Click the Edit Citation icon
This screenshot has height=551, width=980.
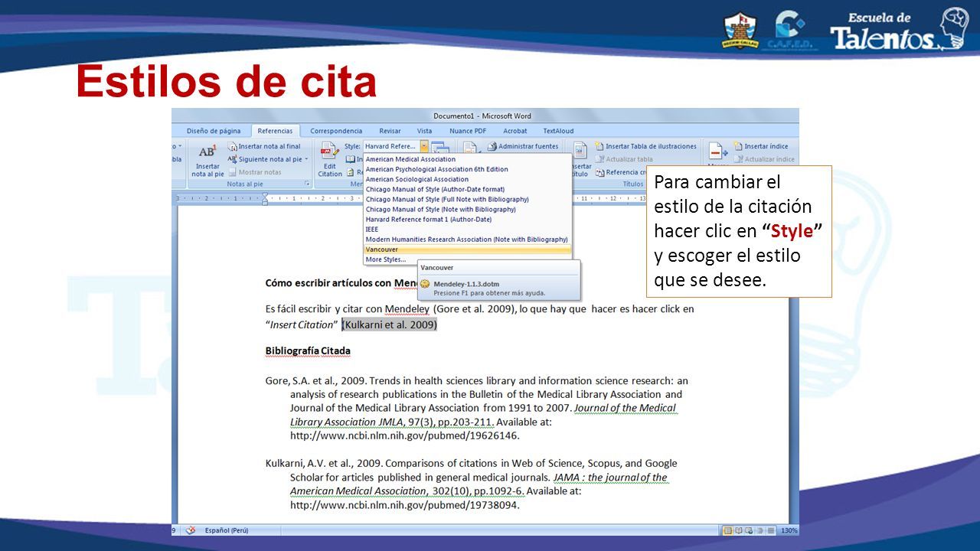330,152
